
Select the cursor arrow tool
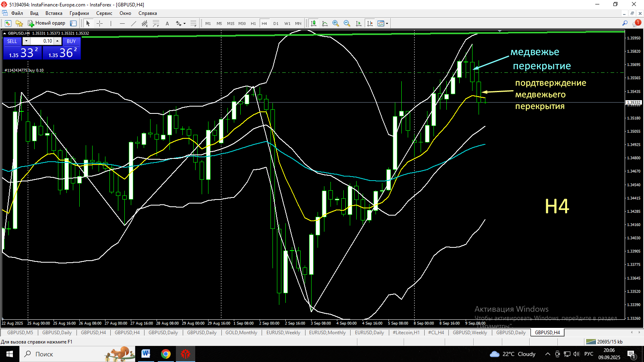(88, 23)
